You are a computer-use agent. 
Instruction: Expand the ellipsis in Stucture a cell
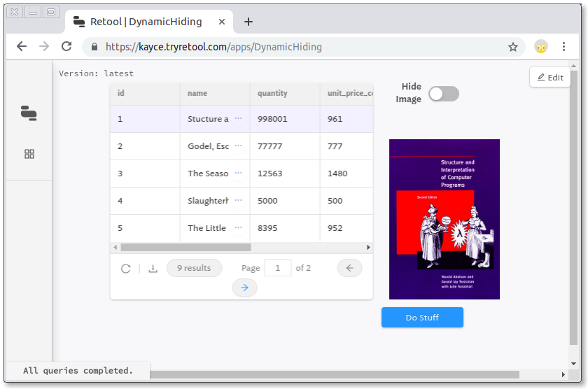coord(238,119)
